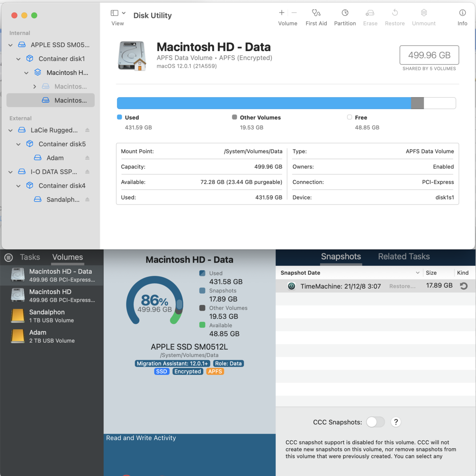
Task: Click the disk1s1 device value
Action: point(445,197)
